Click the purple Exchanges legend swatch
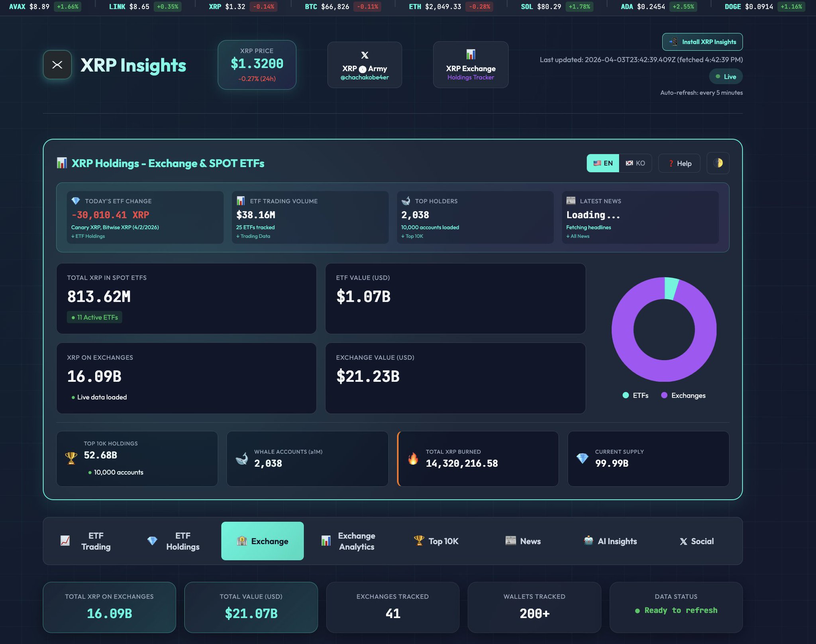Screen dimensions: 816x644 [664, 395]
